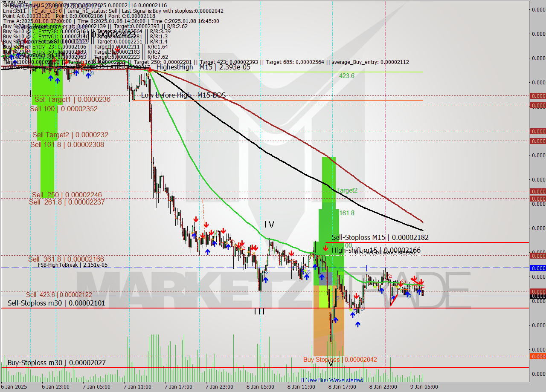Click the 'Sell 250 | 0.00002246' label
This screenshot has height=392, width=546.
tap(67, 195)
